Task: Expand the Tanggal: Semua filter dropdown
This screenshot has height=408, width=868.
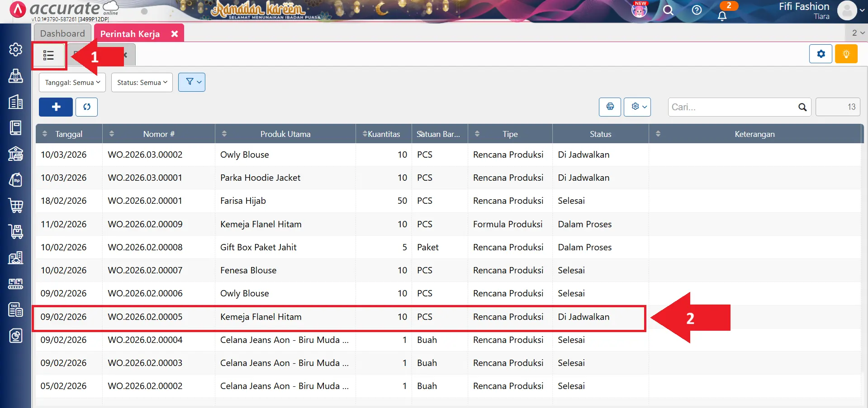Action: (72, 83)
